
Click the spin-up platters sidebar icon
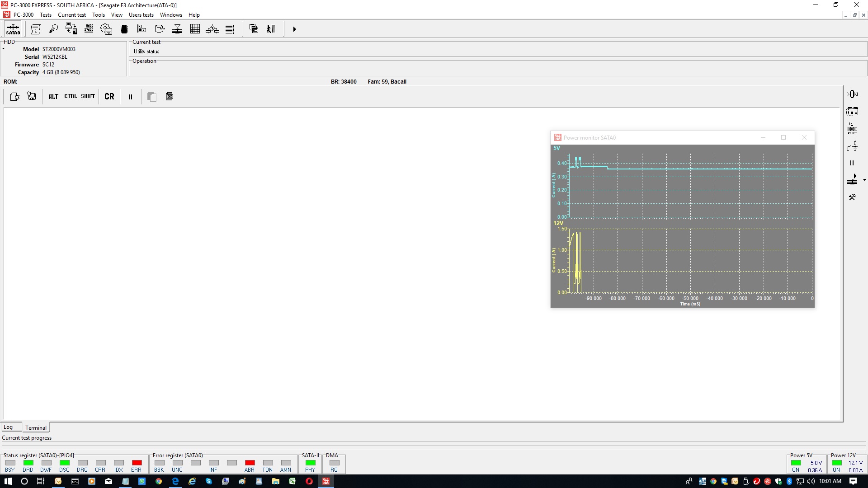tap(852, 180)
